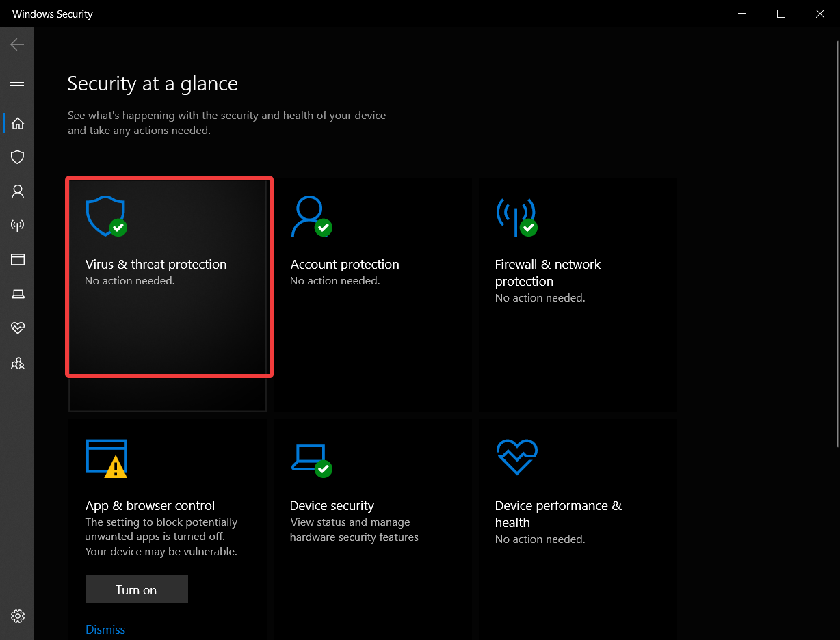
Task: Open Firewall & network protection title
Action: tap(548, 273)
